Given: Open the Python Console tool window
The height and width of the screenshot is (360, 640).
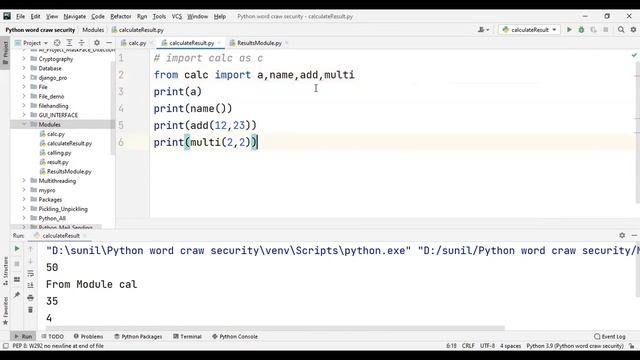Looking at the screenshot, I should tap(235, 337).
